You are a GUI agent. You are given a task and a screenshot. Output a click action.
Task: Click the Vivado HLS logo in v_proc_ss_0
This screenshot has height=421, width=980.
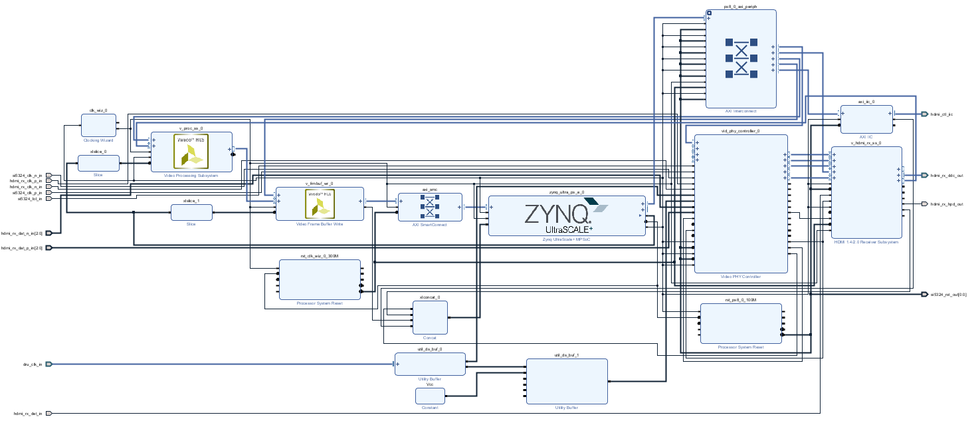click(193, 151)
